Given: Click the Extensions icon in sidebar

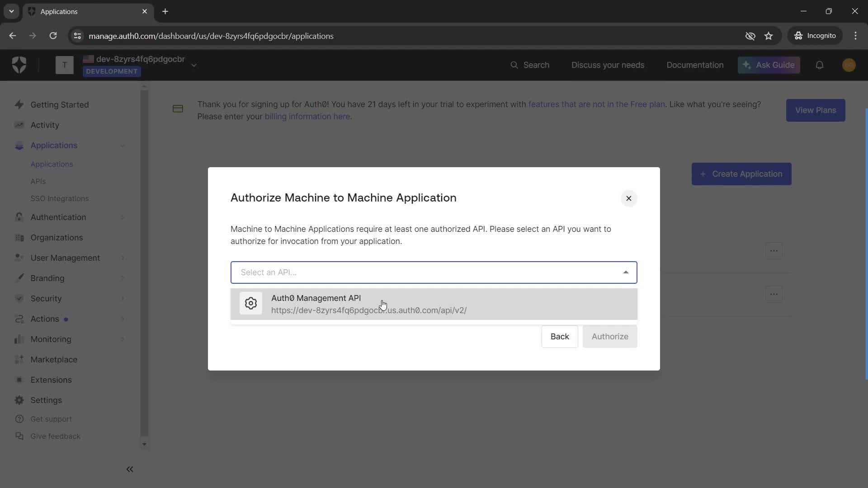Looking at the screenshot, I should click(19, 380).
